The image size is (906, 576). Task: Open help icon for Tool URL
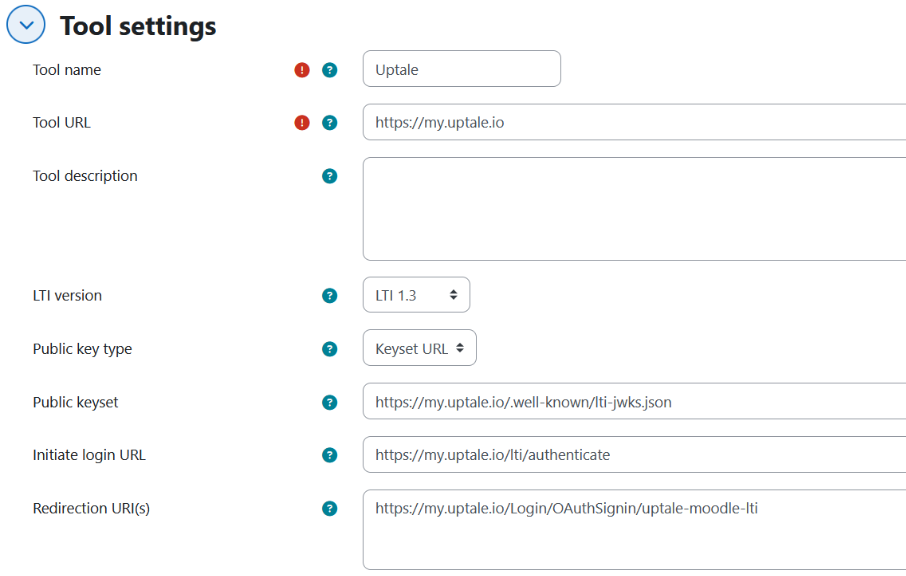(329, 122)
